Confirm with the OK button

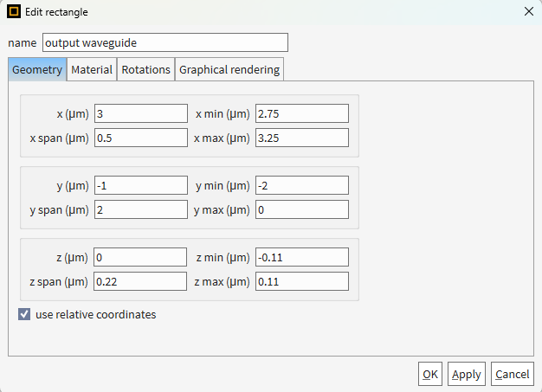tap(430, 374)
